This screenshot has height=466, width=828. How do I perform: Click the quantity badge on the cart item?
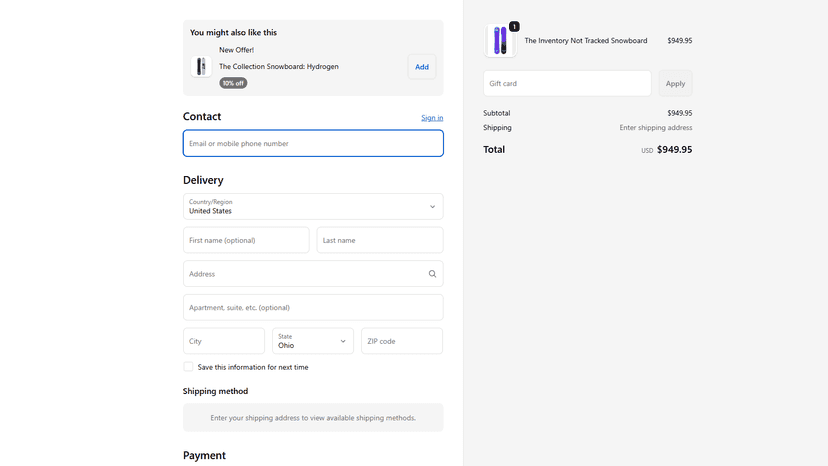(514, 26)
